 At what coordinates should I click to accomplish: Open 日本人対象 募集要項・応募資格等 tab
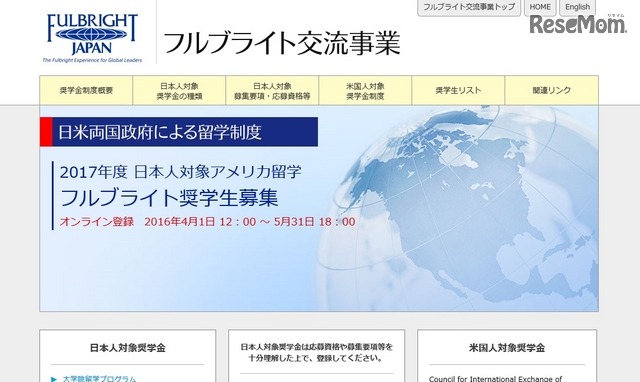[x=272, y=90]
